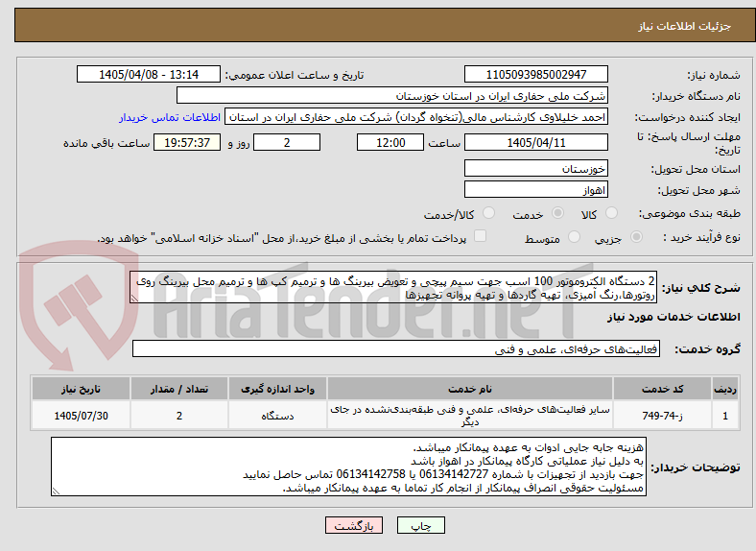Click the گروه خدمت service group field
The width and height of the screenshot is (756, 551).
click(x=396, y=348)
